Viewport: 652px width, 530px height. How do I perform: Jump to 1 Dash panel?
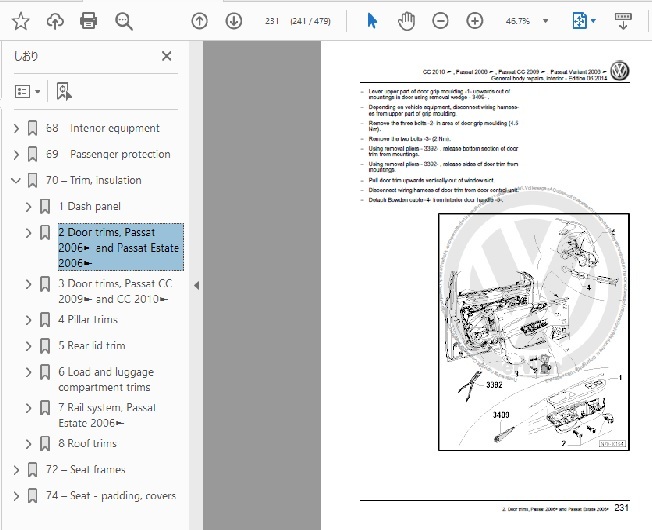tap(89, 206)
